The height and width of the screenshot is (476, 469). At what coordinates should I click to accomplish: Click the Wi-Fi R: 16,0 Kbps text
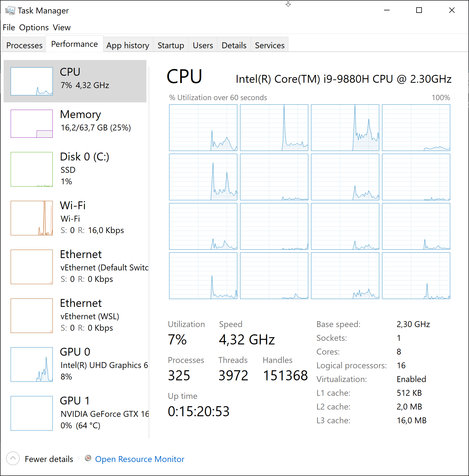click(x=101, y=230)
